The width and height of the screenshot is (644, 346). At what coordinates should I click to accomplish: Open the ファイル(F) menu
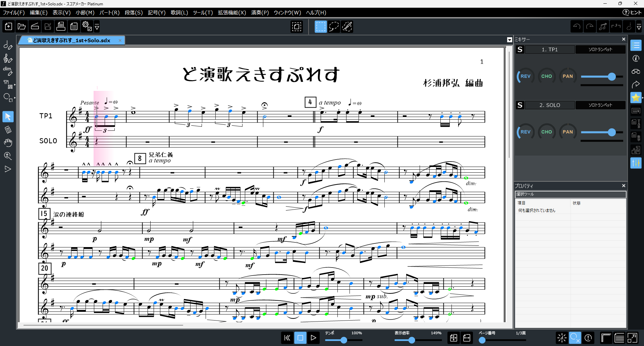pyautogui.click(x=14, y=13)
